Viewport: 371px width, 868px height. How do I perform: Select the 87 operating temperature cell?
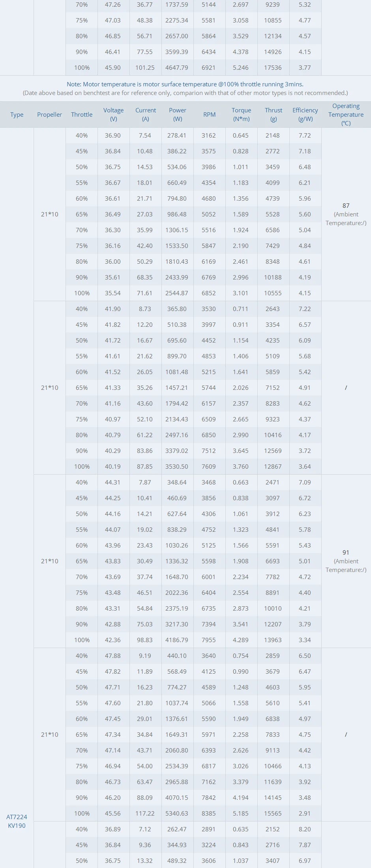tap(346, 206)
